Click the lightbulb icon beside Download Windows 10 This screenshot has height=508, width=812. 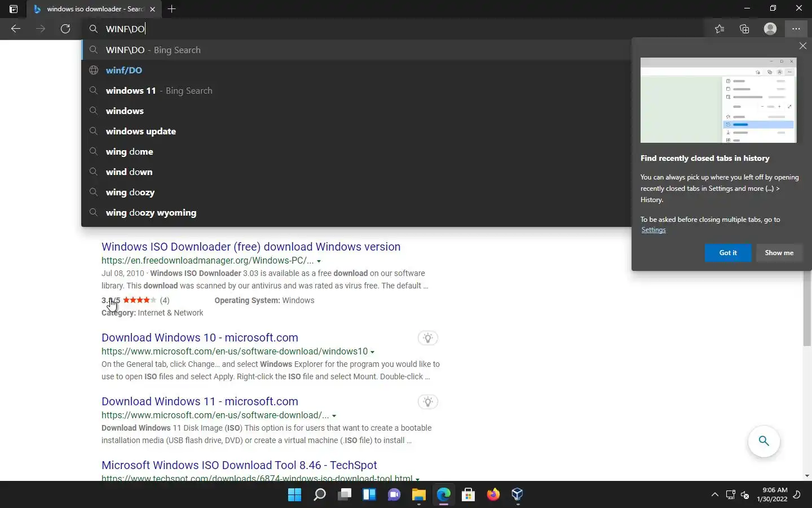tap(428, 338)
